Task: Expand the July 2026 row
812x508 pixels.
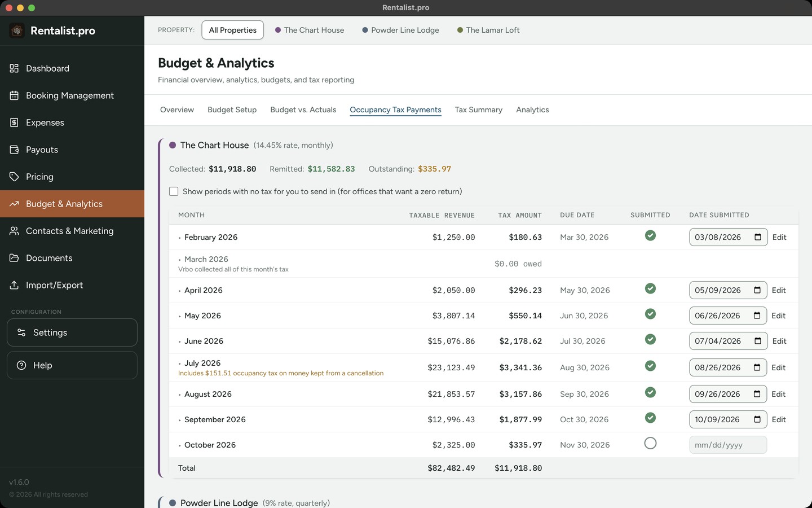Action: point(180,364)
